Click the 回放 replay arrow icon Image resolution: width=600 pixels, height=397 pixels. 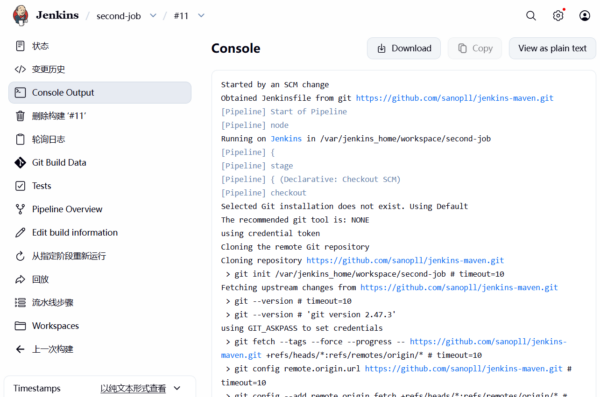click(x=20, y=279)
